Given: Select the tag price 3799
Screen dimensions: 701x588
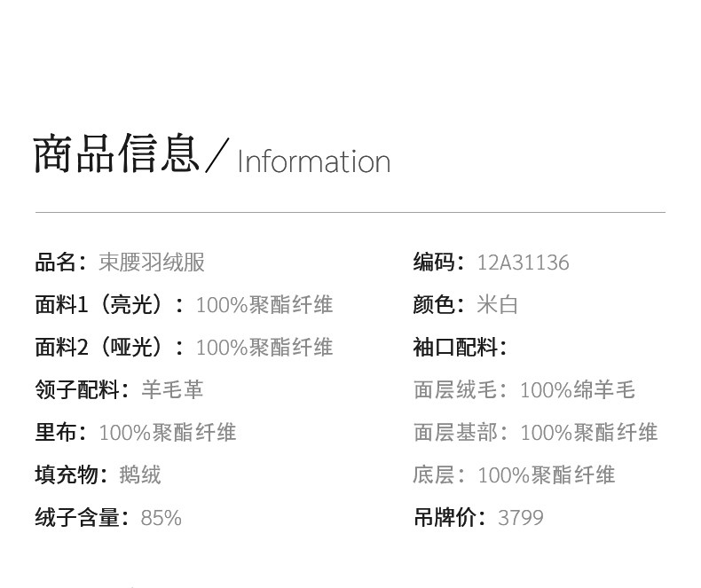Looking at the screenshot, I should tap(521, 518).
